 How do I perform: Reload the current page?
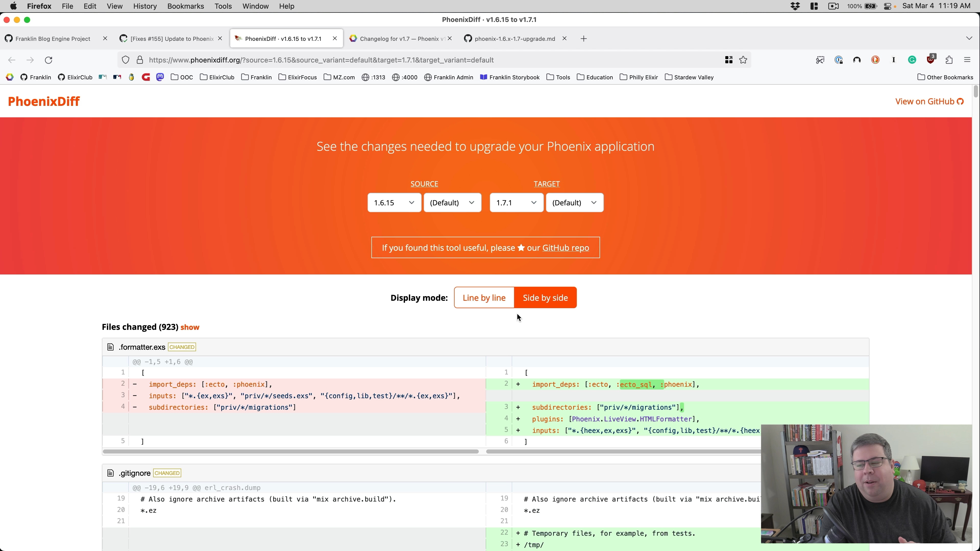coord(48,60)
